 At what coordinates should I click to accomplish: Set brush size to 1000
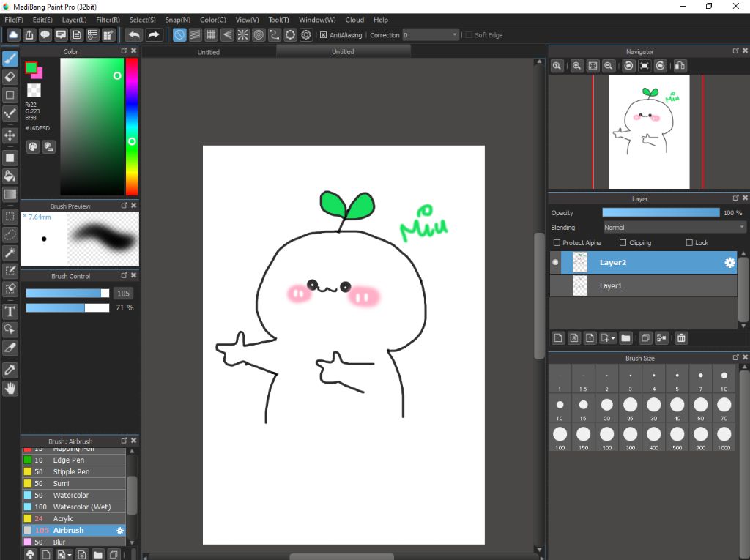[724, 438]
